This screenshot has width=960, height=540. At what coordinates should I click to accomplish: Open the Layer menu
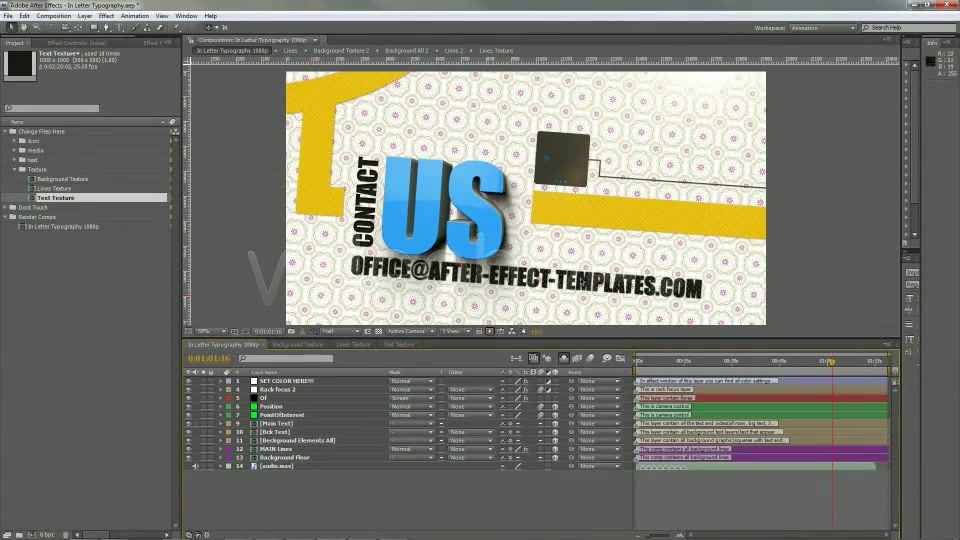[x=84, y=16]
